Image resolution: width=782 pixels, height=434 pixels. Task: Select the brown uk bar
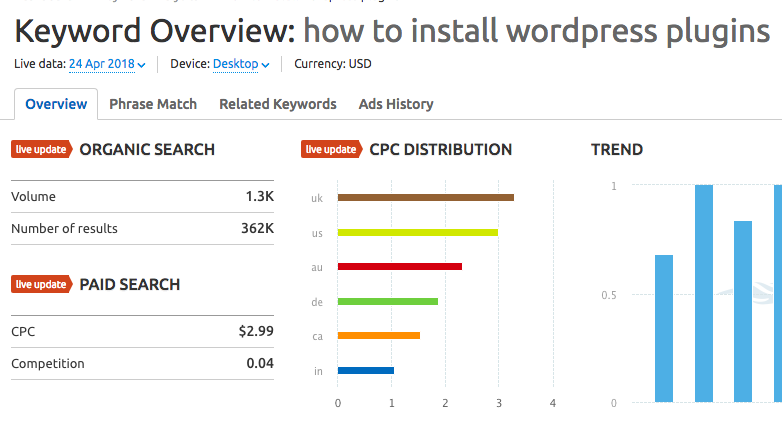[426, 198]
